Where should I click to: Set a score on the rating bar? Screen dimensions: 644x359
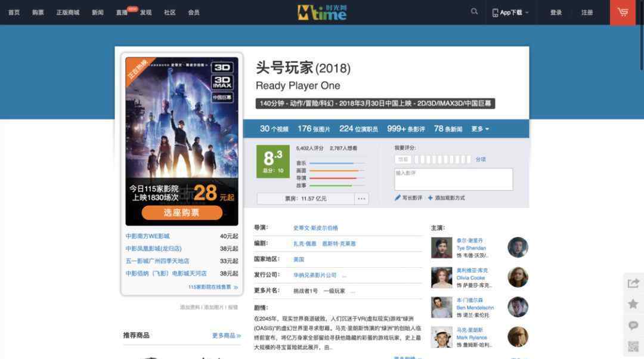tap(442, 159)
